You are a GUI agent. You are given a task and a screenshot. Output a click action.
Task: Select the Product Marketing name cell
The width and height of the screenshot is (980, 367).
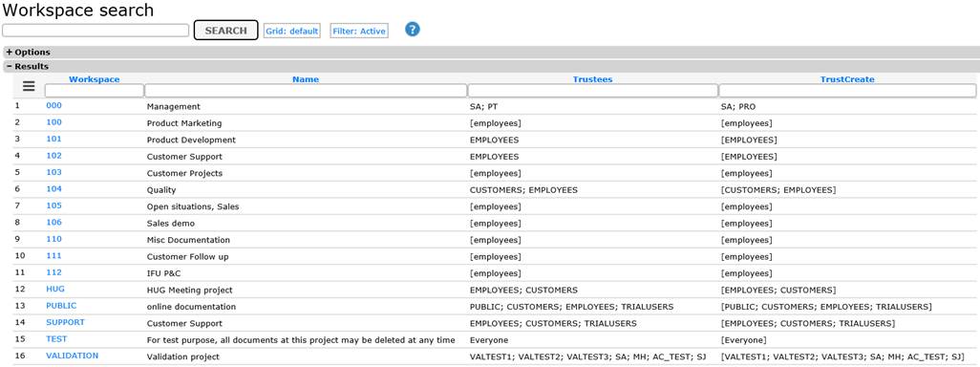click(183, 123)
